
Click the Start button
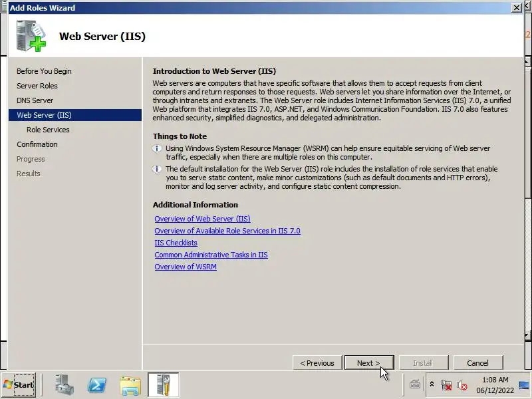pyautogui.click(x=19, y=385)
